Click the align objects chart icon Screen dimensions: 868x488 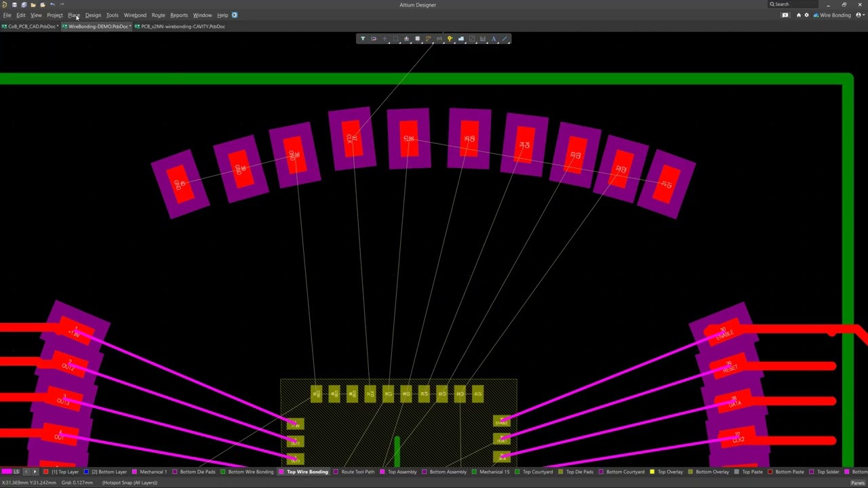pos(406,39)
